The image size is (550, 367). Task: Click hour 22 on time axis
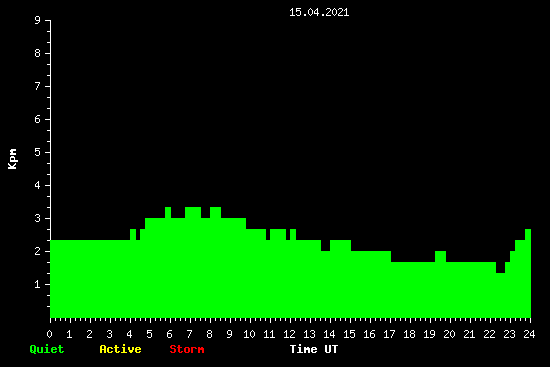click(x=489, y=334)
